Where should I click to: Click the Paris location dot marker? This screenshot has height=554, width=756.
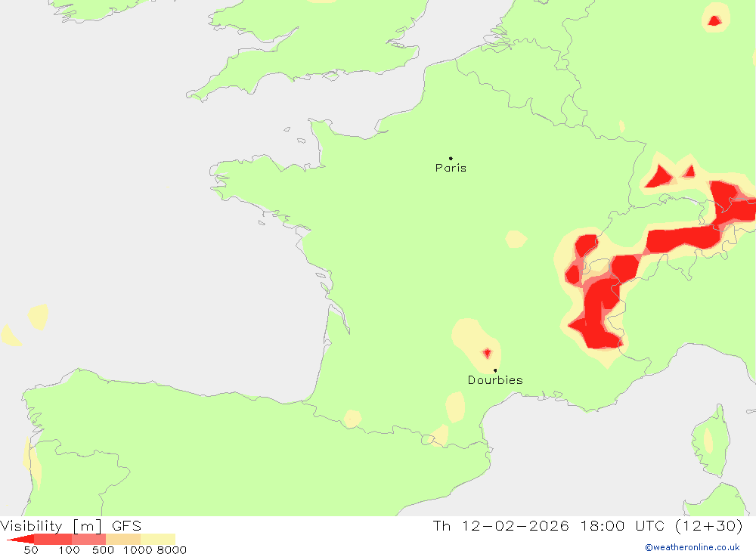[451, 158]
